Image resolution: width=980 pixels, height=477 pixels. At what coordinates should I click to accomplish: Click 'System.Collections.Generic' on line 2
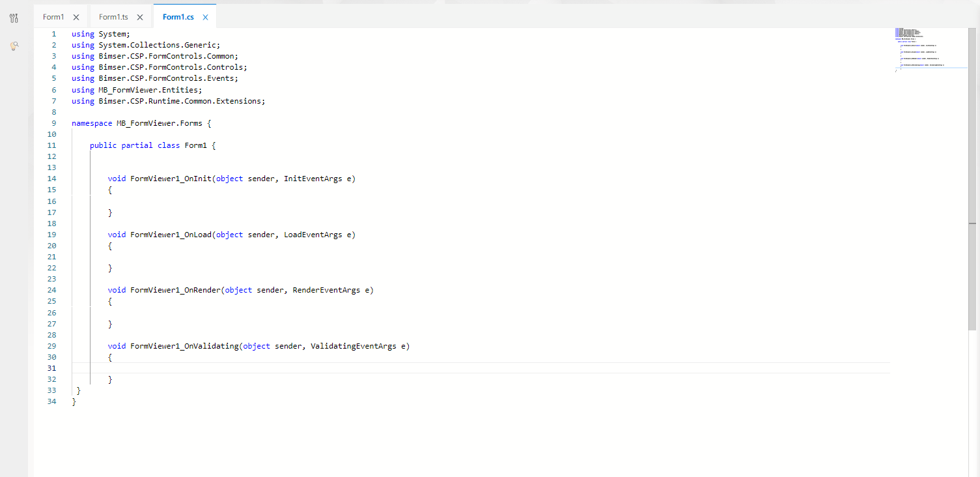(158, 45)
